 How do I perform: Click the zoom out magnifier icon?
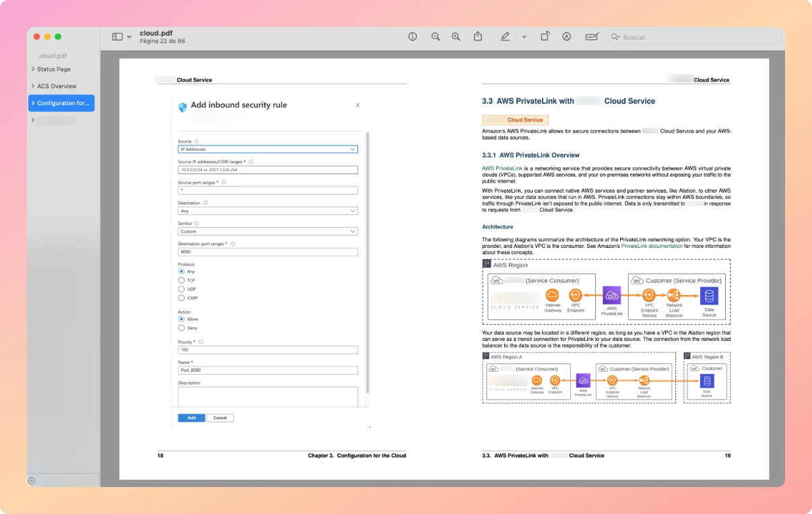tap(436, 36)
